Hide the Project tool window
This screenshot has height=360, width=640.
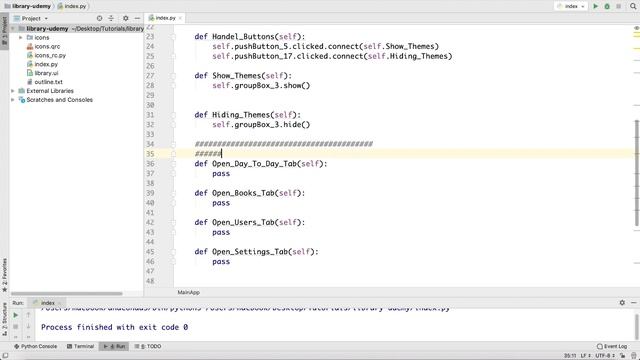137,18
